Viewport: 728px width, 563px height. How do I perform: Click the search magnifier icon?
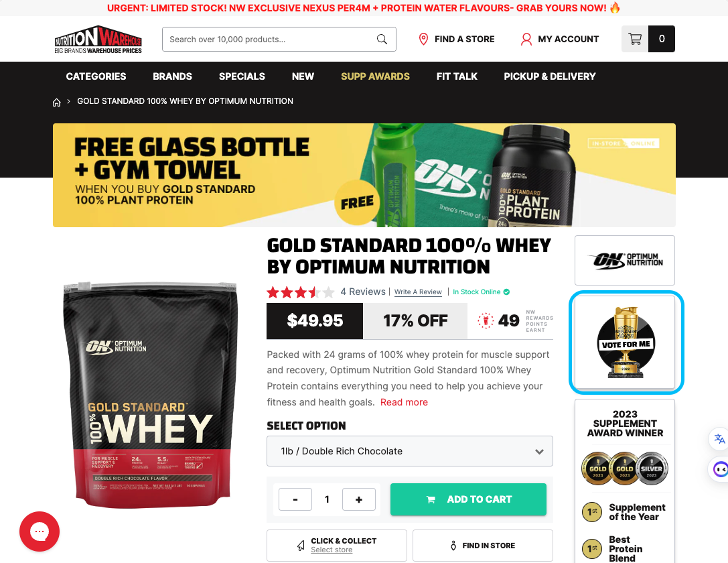[382, 40]
